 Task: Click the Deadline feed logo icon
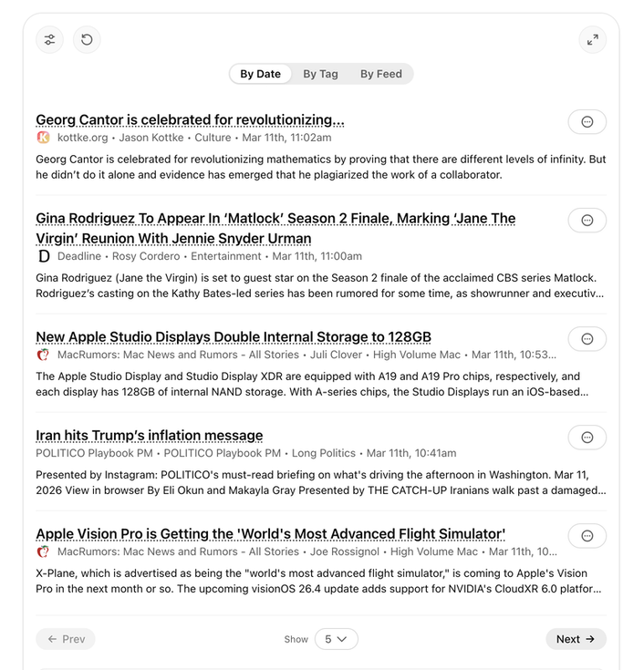[x=43, y=256]
